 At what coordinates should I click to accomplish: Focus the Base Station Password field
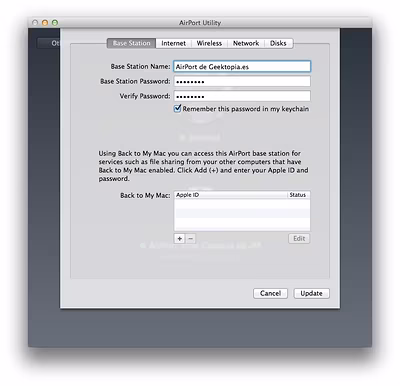tap(242, 81)
